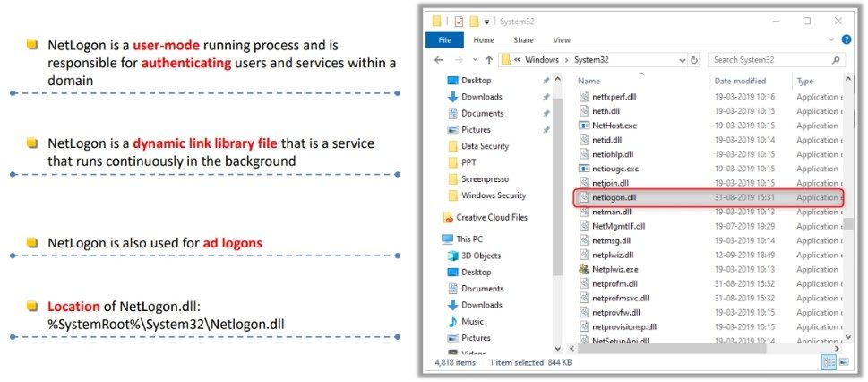Switch to Details view in status bar
This screenshot has width=868, height=382.
click(x=829, y=362)
